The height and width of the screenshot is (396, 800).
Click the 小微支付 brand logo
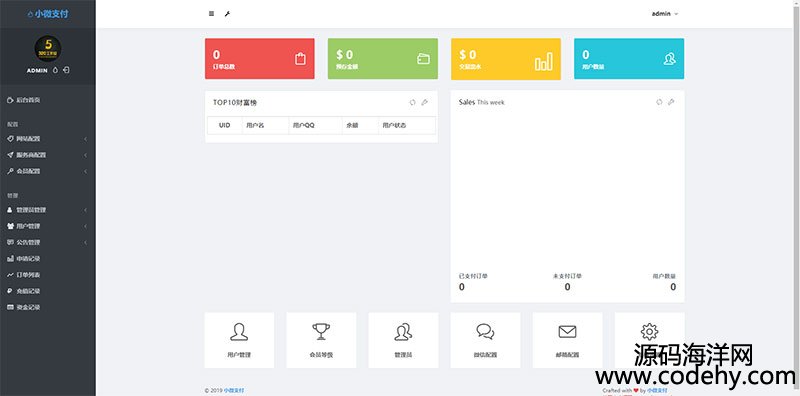47,14
